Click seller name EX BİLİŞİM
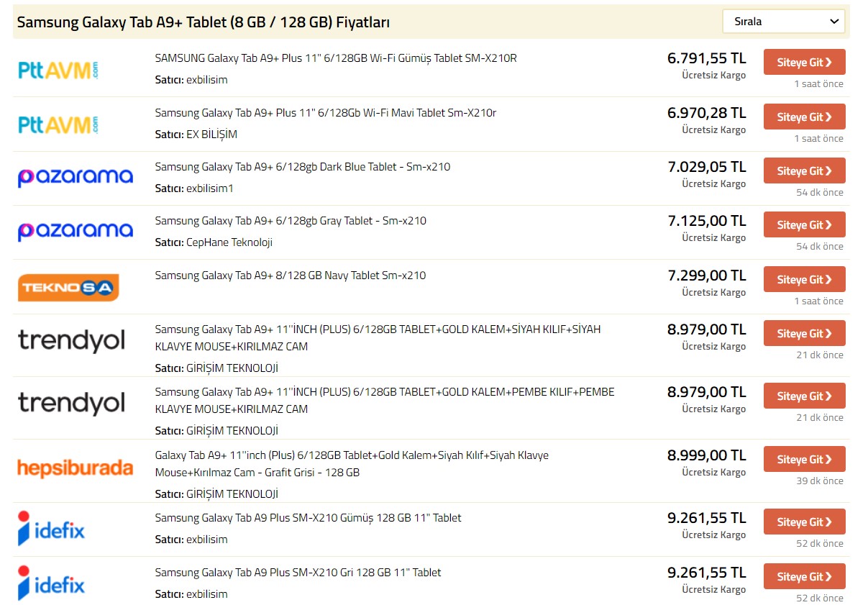868x605 pixels. 211,135
